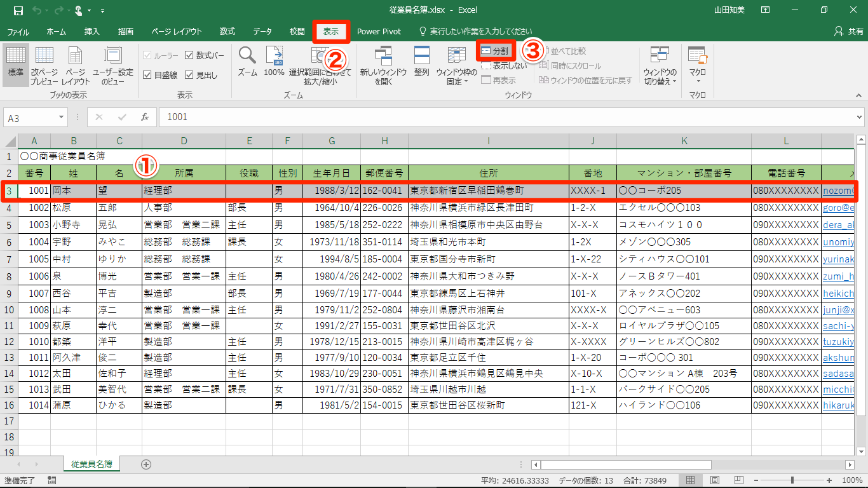This screenshot has width=868, height=488.
Task: Click the 合計: 73849 status bar entry
Action: [644, 480]
